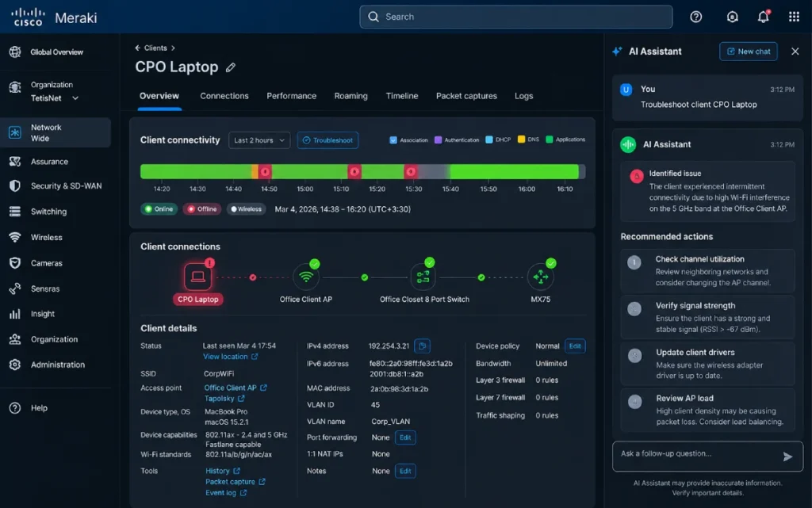Toggle the Authentication legend checkbox

(x=438, y=139)
